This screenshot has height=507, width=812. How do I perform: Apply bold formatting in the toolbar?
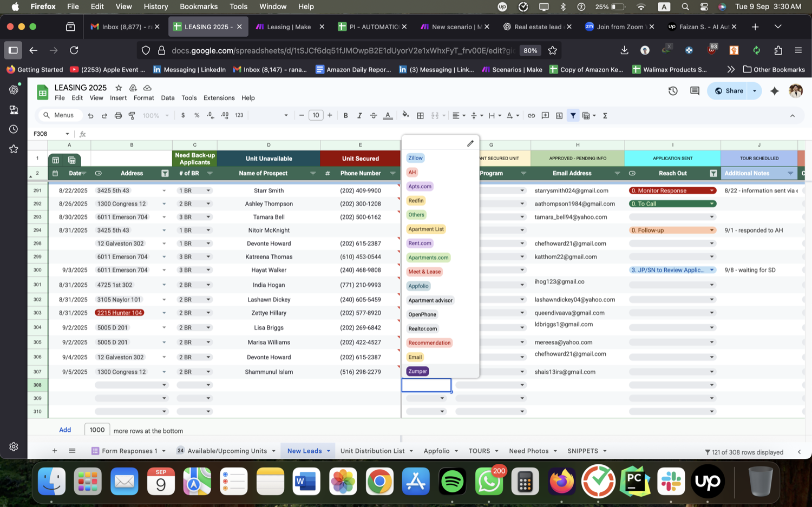(x=345, y=115)
